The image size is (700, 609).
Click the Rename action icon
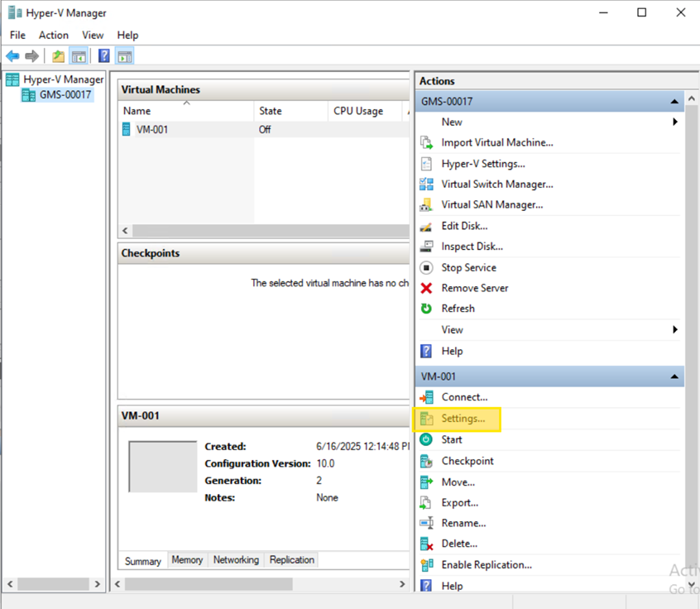(426, 523)
